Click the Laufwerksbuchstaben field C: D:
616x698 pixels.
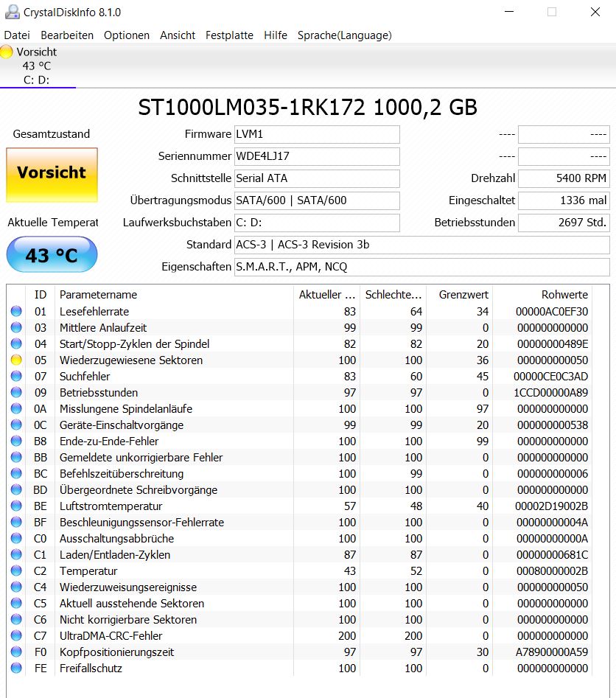pyautogui.click(x=317, y=223)
